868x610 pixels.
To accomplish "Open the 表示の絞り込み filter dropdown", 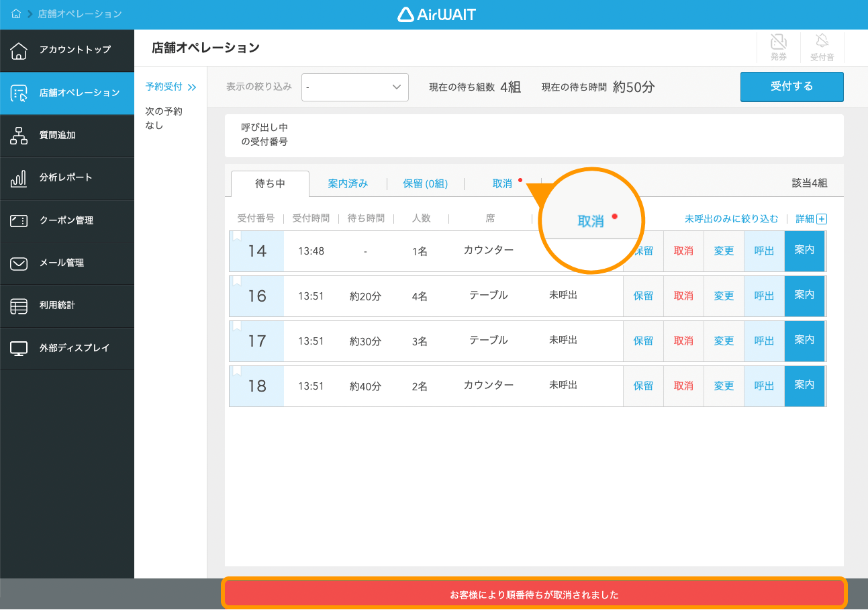I will point(354,87).
